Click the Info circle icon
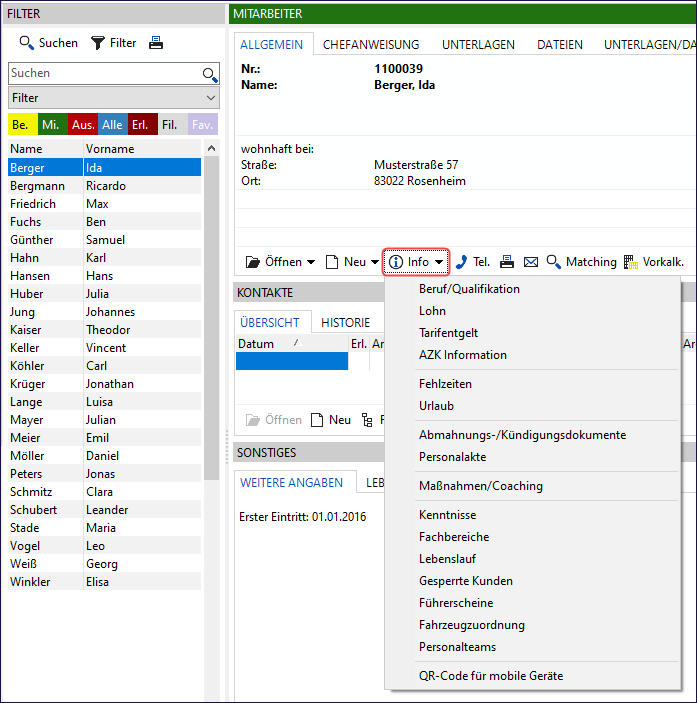The width and height of the screenshot is (697, 703). [x=395, y=262]
